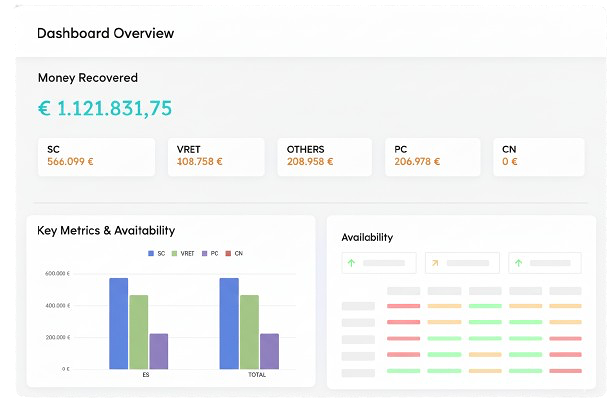Toggle the VRET series in chart legend
This screenshot has width=612, height=408.
click(x=183, y=253)
